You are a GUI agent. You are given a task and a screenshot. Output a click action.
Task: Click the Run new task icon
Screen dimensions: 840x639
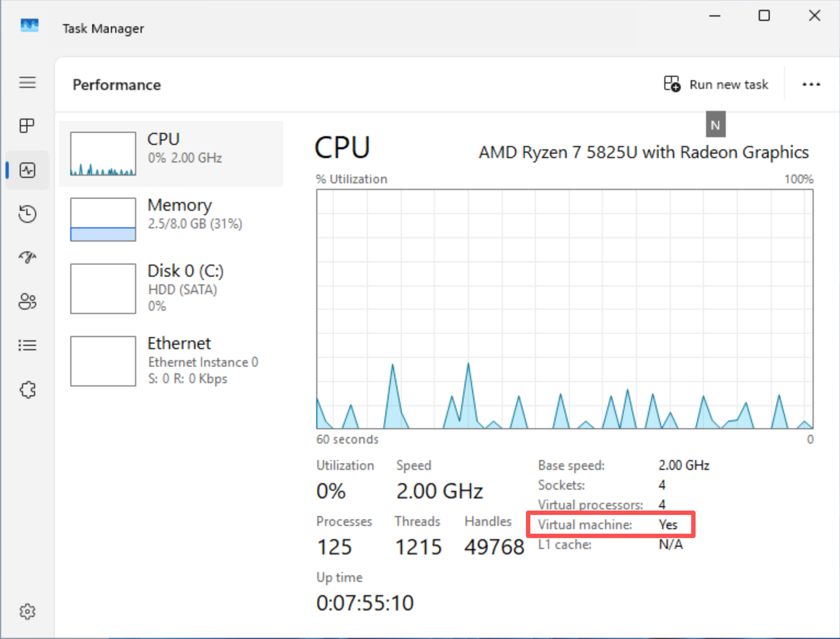click(x=671, y=83)
